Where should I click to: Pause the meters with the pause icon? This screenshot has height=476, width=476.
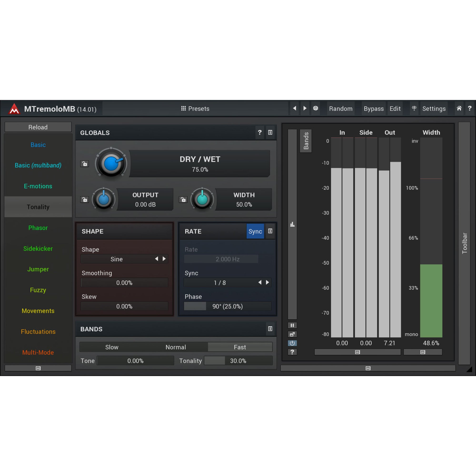(293, 325)
